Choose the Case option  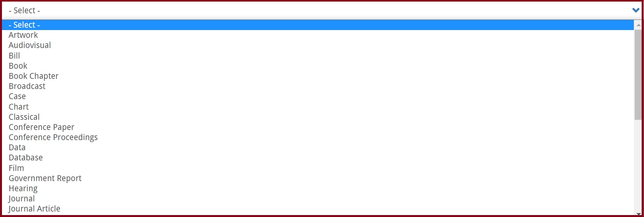click(318, 96)
